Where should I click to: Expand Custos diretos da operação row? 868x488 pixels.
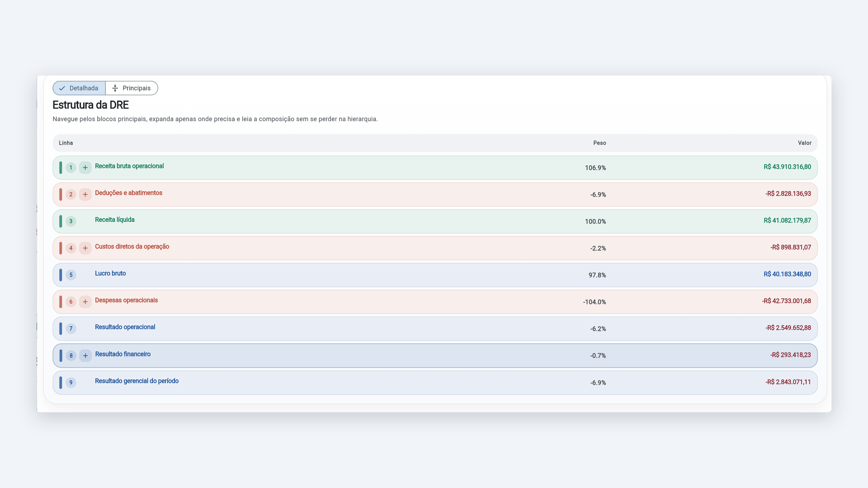click(85, 248)
